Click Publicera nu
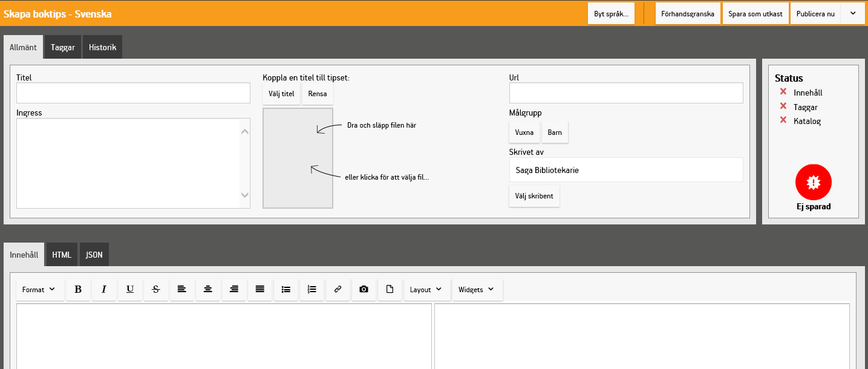The width and height of the screenshot is (868, 369). pyautogui.click(x=815, y=13)
